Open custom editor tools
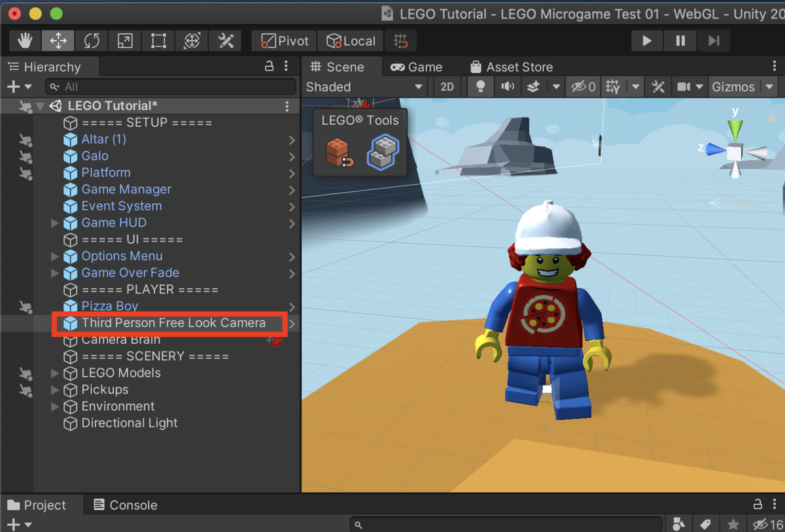The height and width of the screenshot is (532, 785). (226, 41)
